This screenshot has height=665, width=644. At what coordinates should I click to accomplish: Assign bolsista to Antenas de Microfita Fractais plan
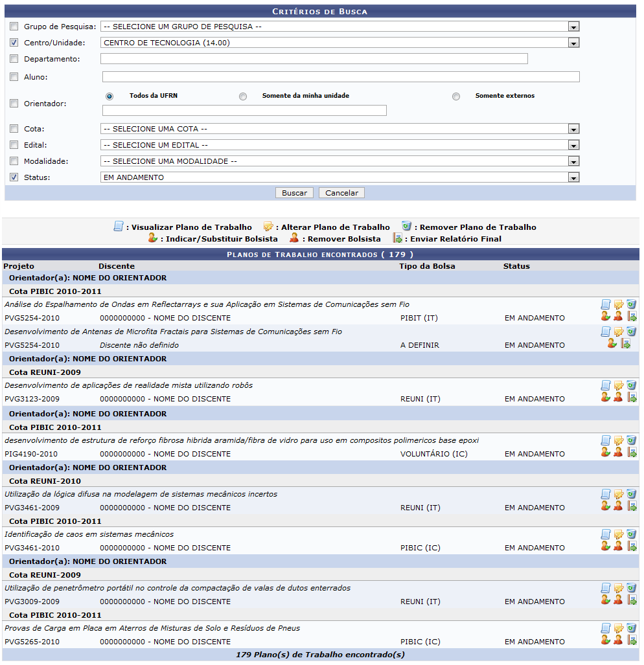(612, 343)
